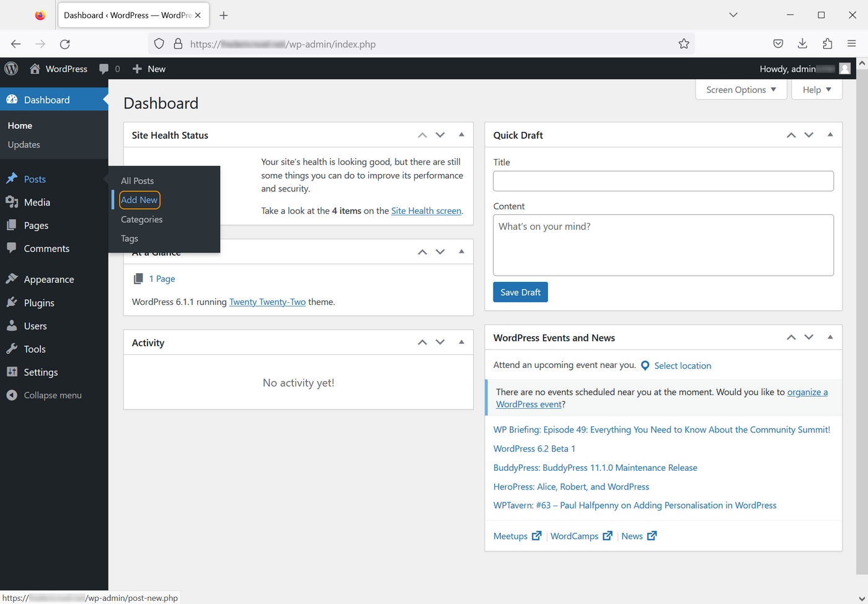Click the Save Draft button

click(x=520, y=292)
